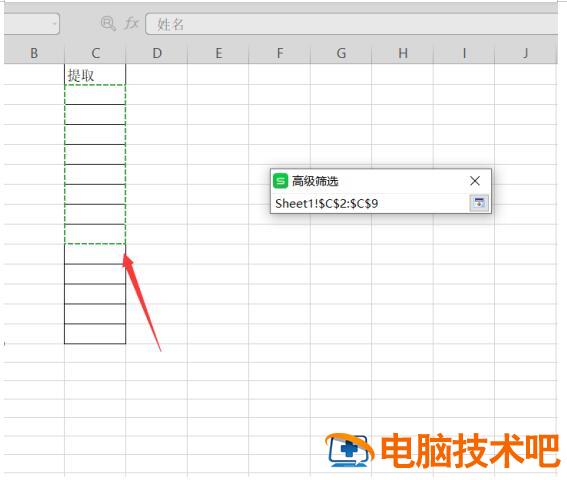Open the fx insert function button
Screen dimensions: 567x480
(131, 24)
